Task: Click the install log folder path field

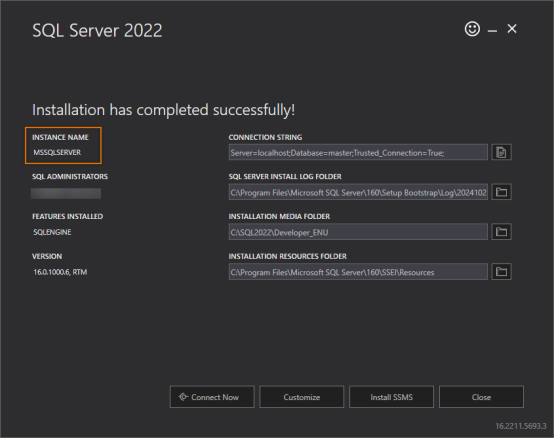Action: (x=358, y=192)
